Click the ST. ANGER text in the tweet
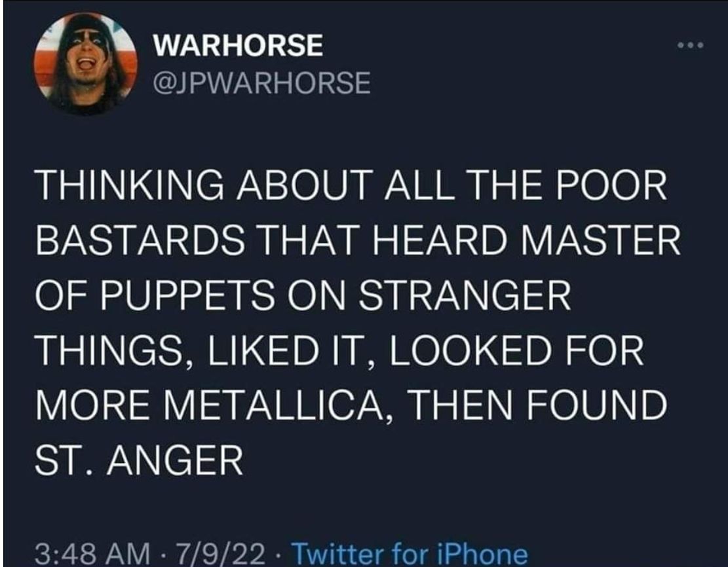This screenshot has height=567, width=728. pos(139,460)
